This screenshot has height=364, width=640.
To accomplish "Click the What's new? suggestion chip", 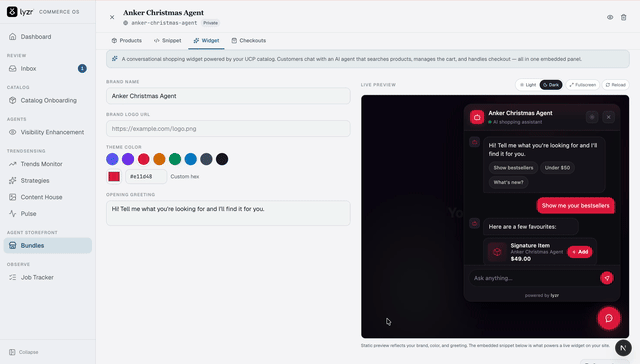I will 508,182.
